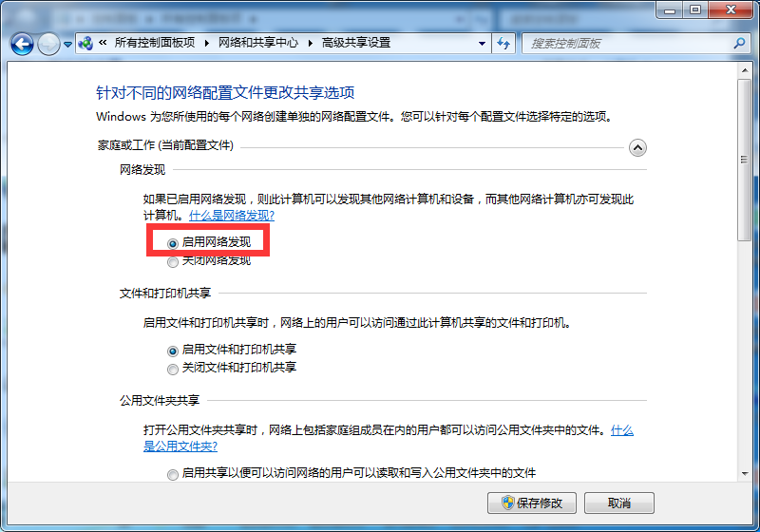The width and height of the screenshot is (760, 532).
Task: Go to 网络和共享中心 breadcrumb item
Action: [x=257, y=44]
